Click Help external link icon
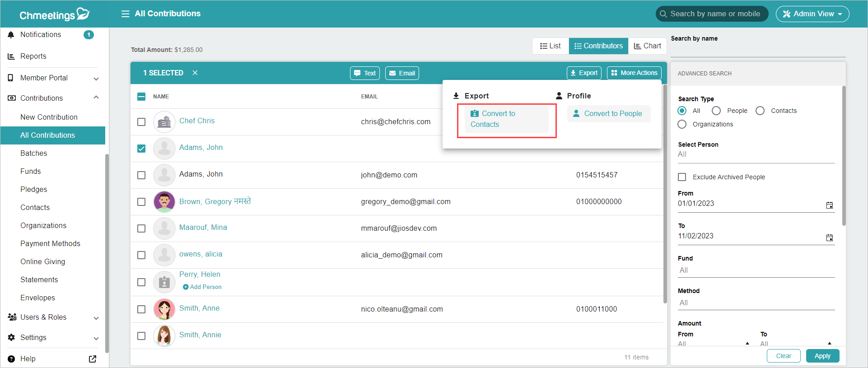868x368 pixels. click(x=93, y=359)
